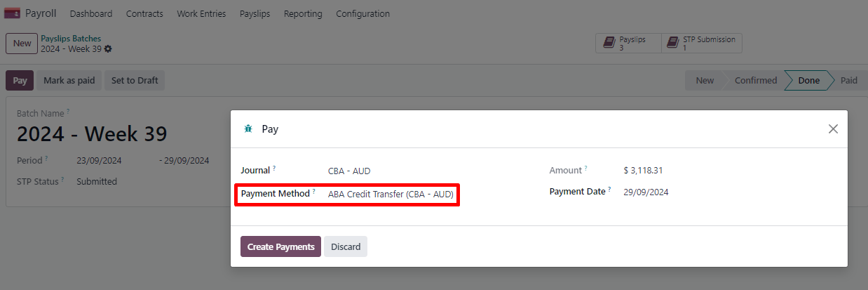
Task: Open the Work Entries menu
Action: 201,13
